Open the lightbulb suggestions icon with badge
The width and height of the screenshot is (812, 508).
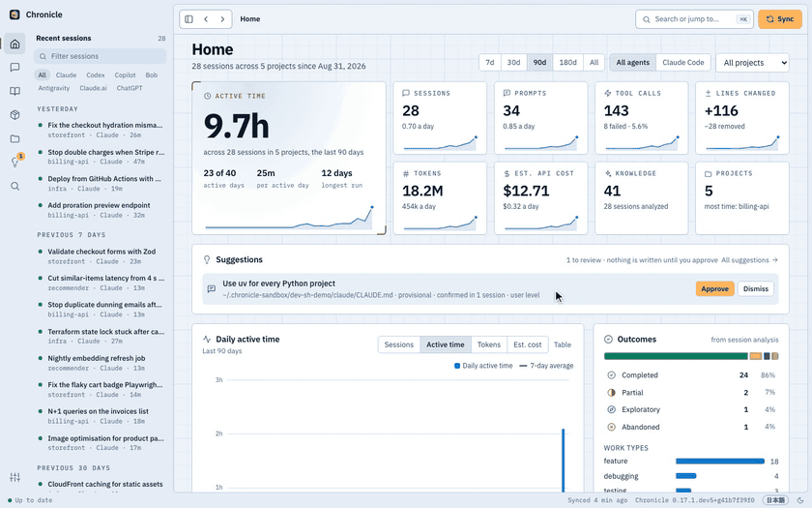(x=15, y=162)
